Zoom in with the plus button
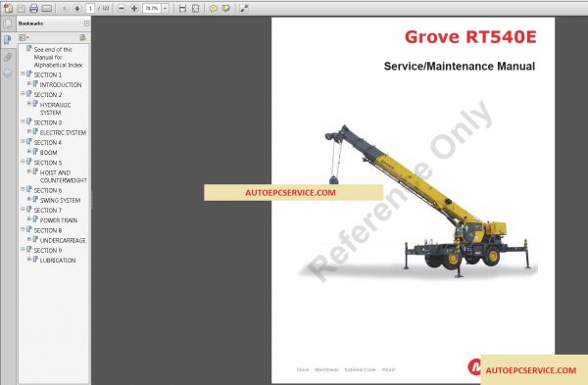Screen dimensions: 588x385 click(x=134, y=8)
